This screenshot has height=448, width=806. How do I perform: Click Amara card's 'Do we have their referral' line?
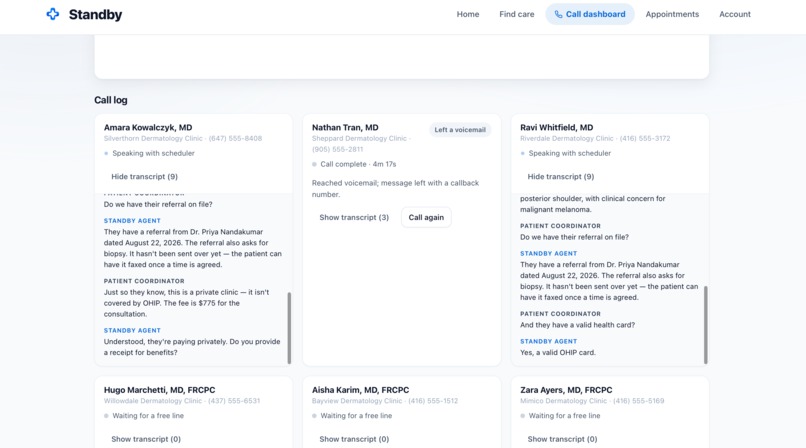click(x=158, y=204)
